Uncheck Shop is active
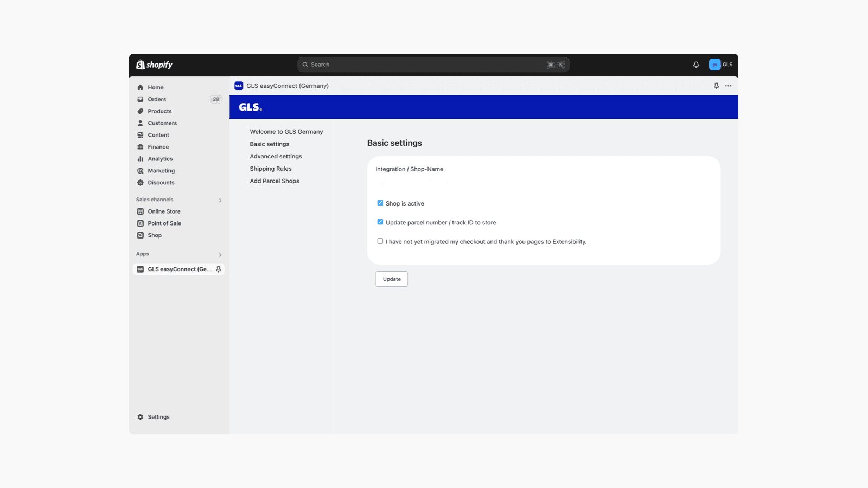868x488 pixels. coord(380,203)
